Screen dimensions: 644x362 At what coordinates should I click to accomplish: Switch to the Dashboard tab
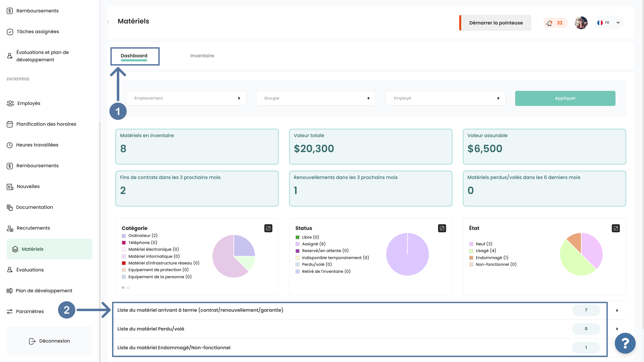pyautogui.click(x=134, y=56)
